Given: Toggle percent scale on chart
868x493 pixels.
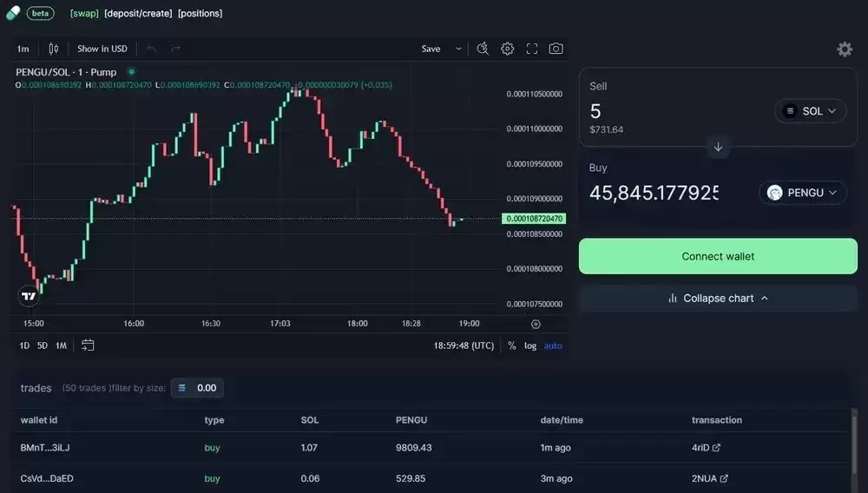Looking at the screenshot, I should point(512,345).
